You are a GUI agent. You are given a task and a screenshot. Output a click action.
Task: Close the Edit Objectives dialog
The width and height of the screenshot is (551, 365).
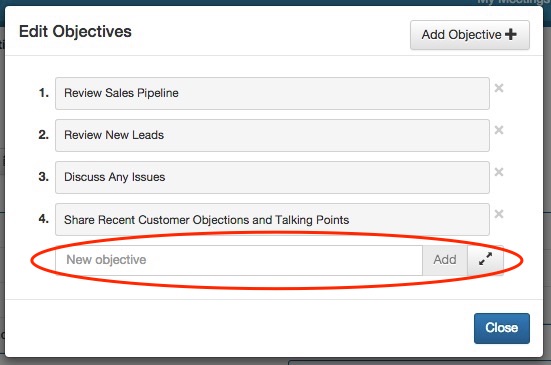point(501,328)
